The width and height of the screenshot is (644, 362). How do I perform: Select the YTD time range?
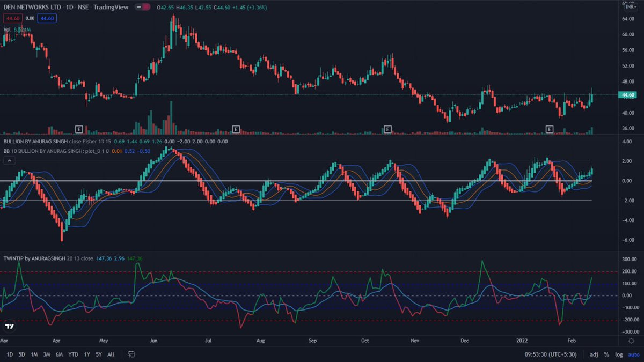(x=74, y=354)
